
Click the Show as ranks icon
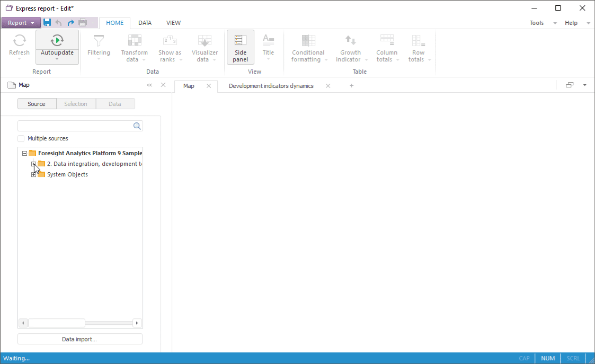click(170, 40)
